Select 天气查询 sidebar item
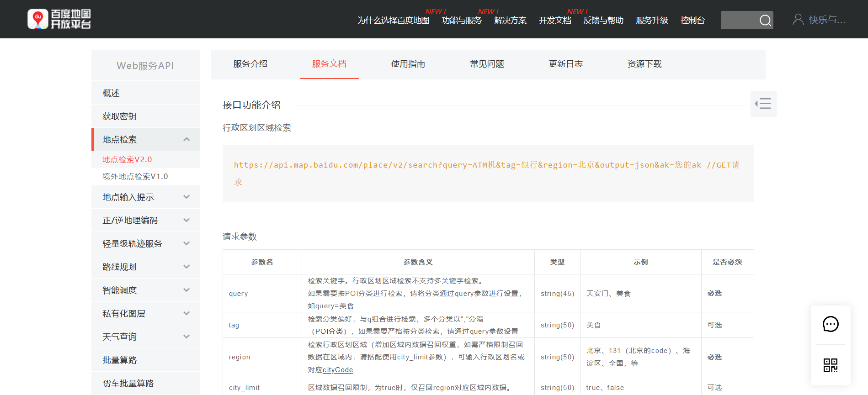 pos(145,337)
